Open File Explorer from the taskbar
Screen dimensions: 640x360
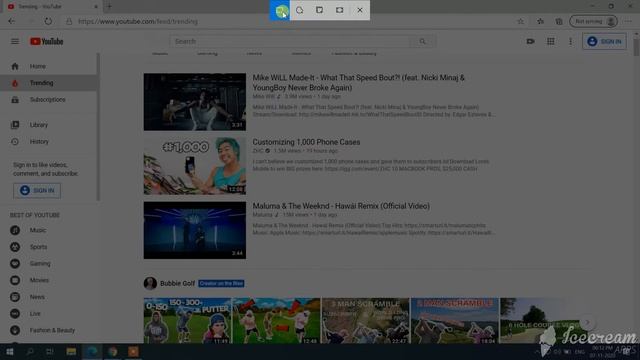coord(71,352)
